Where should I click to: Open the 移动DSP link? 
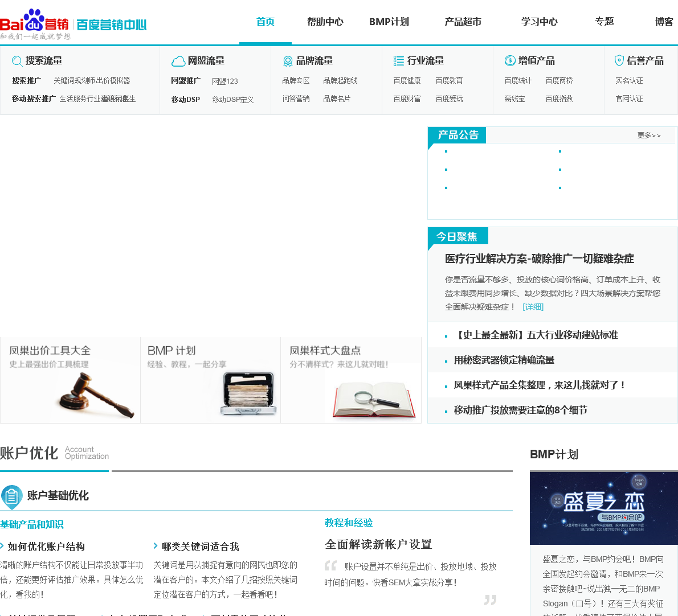point(186,100)
